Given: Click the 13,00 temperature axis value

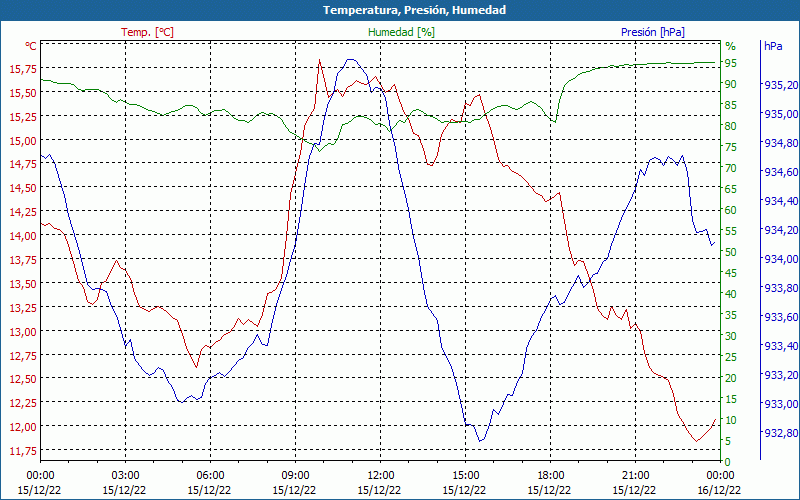Looking at the screenshot, I should (x=23, y=331).
